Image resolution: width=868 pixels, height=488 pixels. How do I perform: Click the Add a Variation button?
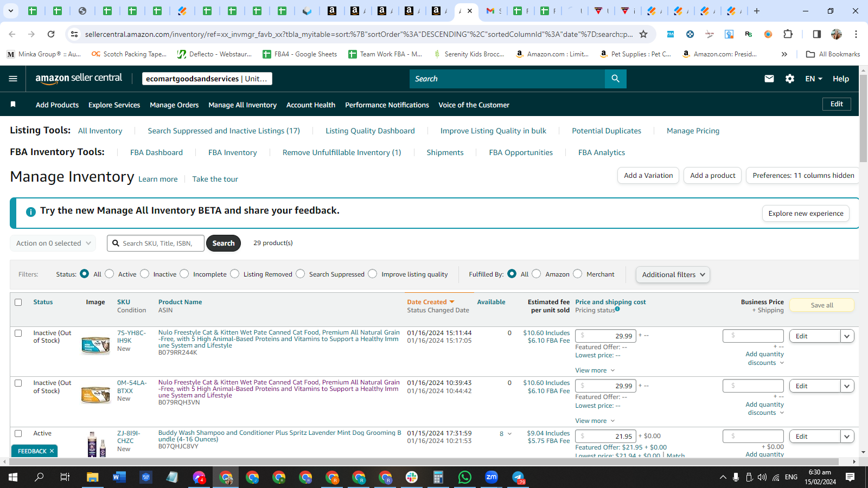point(648,176)
